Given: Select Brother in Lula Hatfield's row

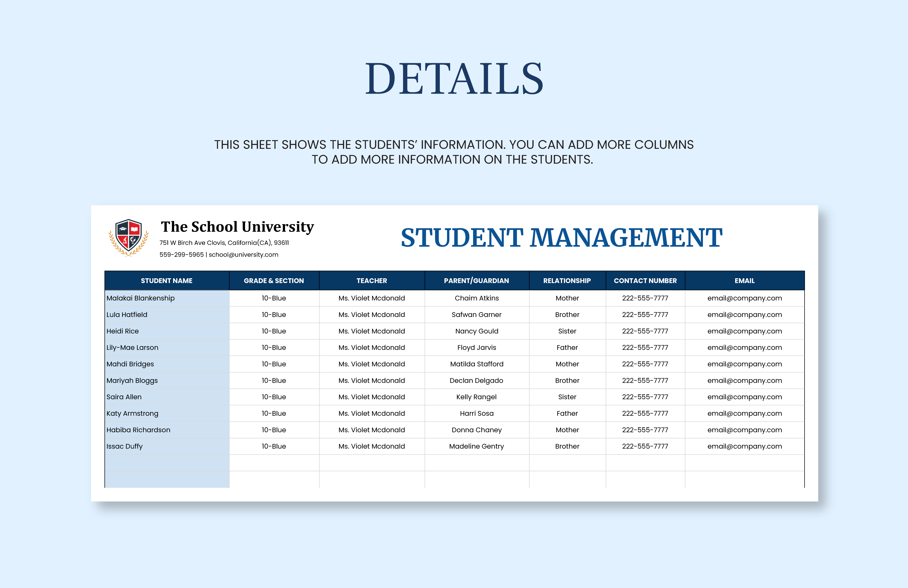Looking at the screenshot, I should tap(567, 315).
